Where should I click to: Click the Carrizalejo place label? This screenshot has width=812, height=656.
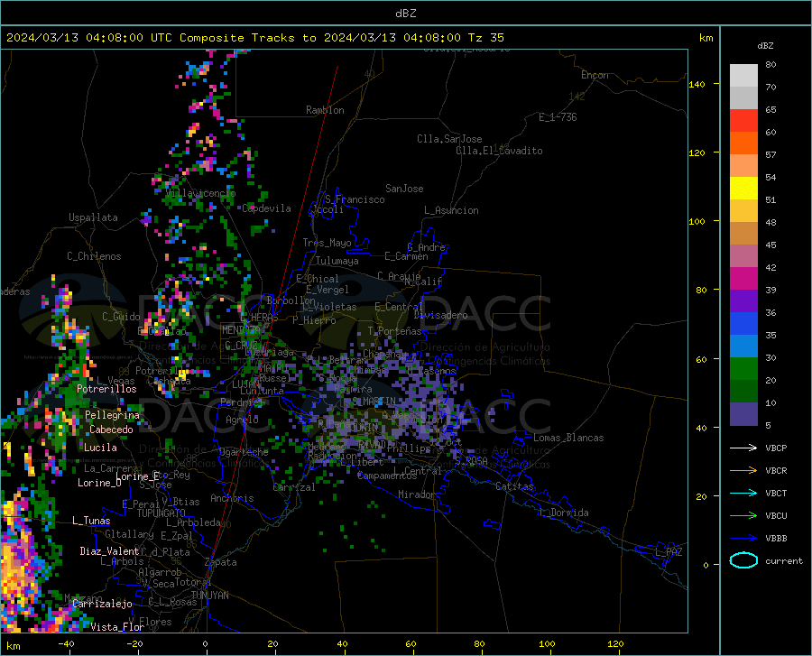pyautogui.click(x=103, y=604)
